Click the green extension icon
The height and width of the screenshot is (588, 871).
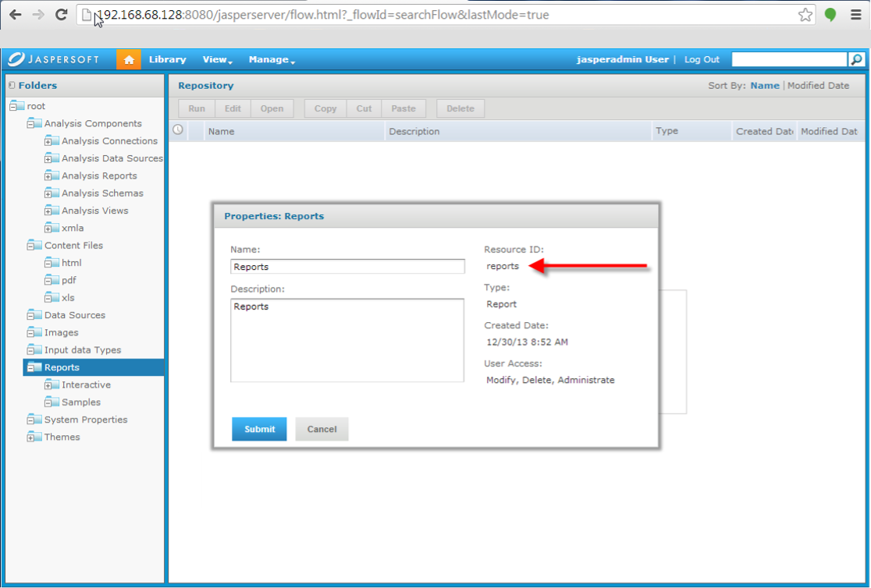click(830, 15)
